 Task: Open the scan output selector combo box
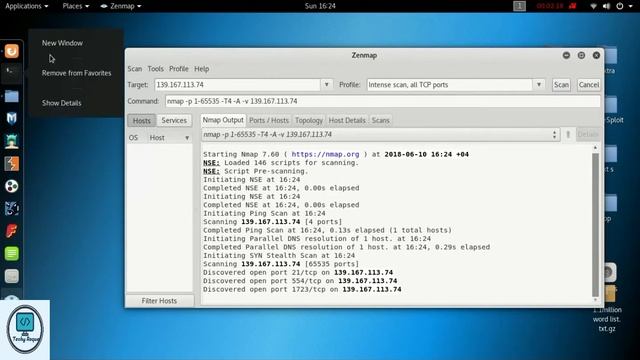click(380, 134)
